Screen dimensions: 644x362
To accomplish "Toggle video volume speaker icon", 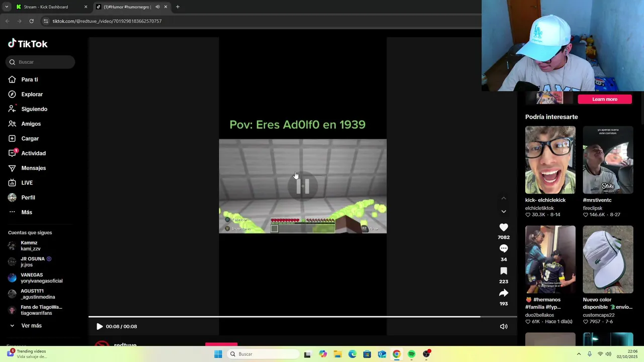I will coord(504,326).
